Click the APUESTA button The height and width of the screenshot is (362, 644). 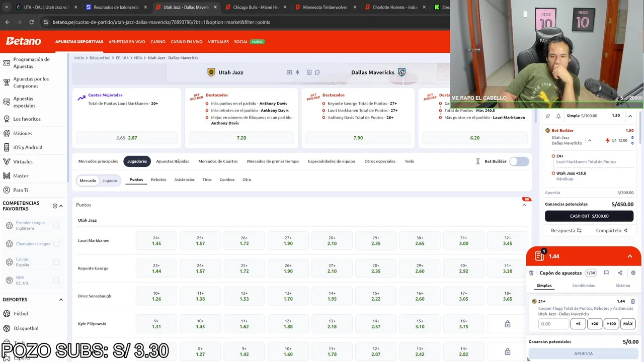click(x=584, y=353)
